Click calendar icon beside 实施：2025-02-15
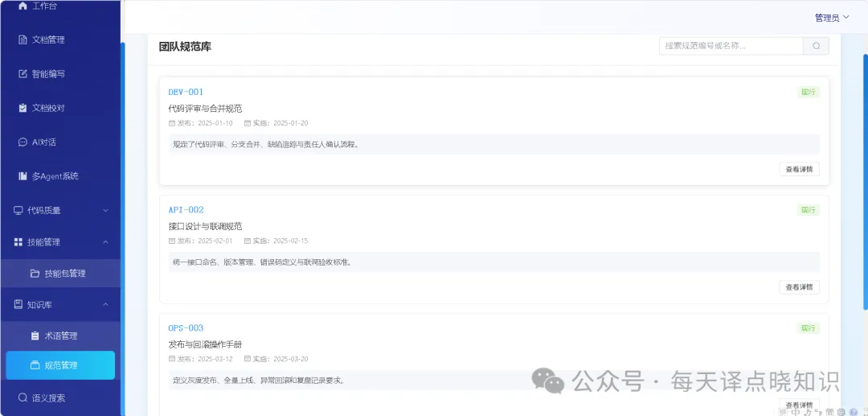The image size is (868, 416). [x=248, y=241]
